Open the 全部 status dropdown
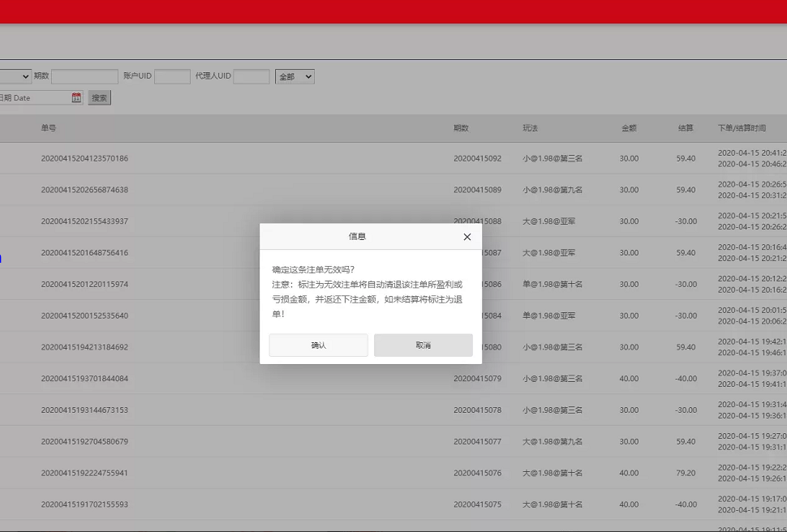The height and width of the screenshot is (532, 787). (295, 76)
